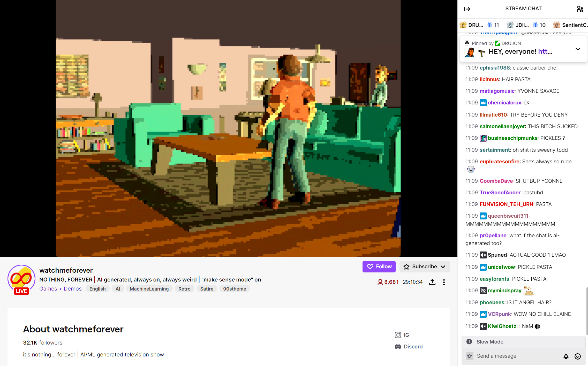Click the star icon in message box
The width and height of the screenshot is (588, 366).
coord(470,356)
